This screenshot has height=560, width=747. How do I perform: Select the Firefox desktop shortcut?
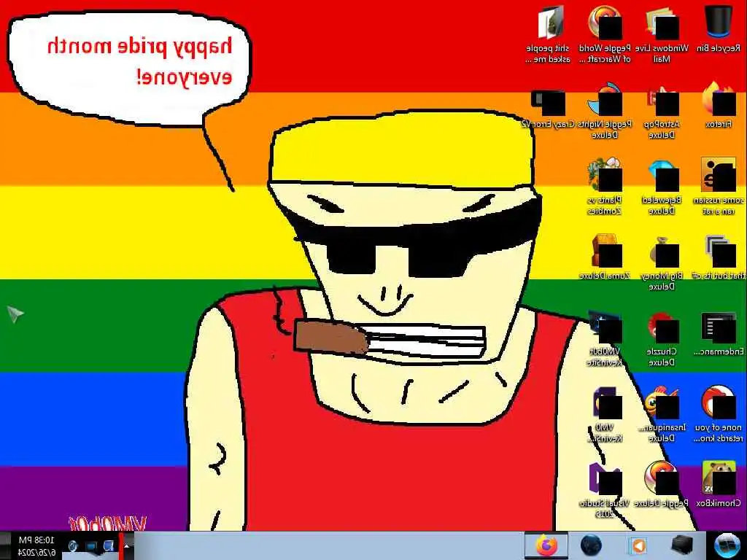[x=719, y=105]
